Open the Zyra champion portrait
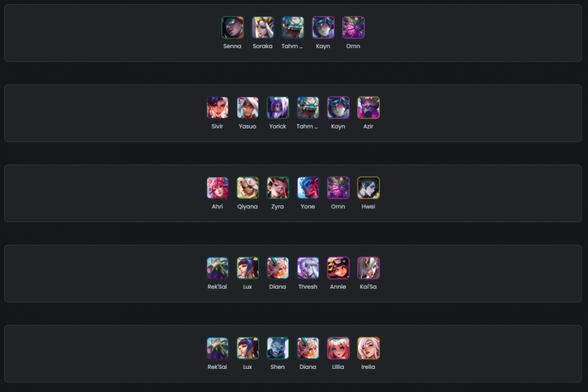 [277, 187]
